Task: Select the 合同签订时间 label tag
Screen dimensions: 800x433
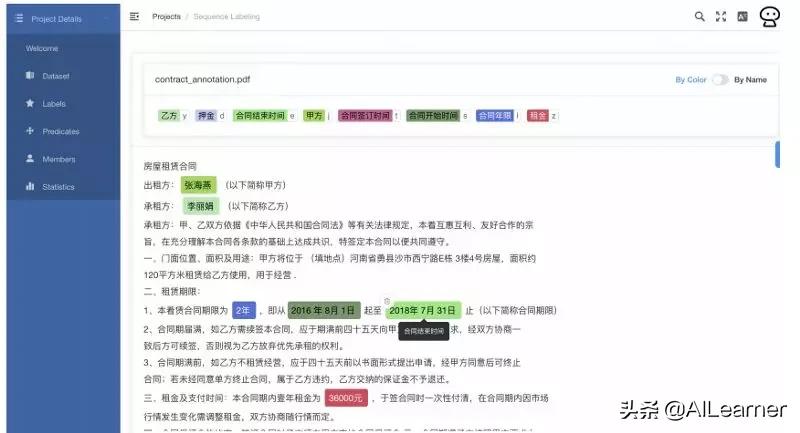Action: click(x=365, y=116)
